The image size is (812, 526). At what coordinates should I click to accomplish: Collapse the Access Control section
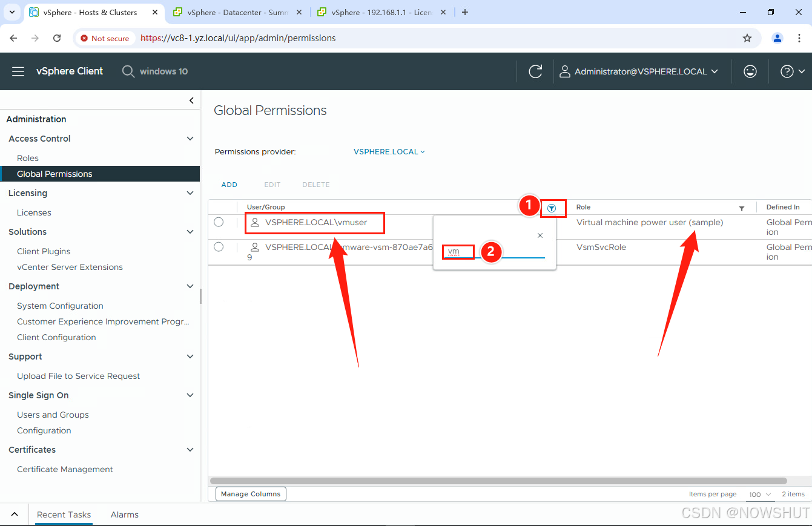coord(190,139)
